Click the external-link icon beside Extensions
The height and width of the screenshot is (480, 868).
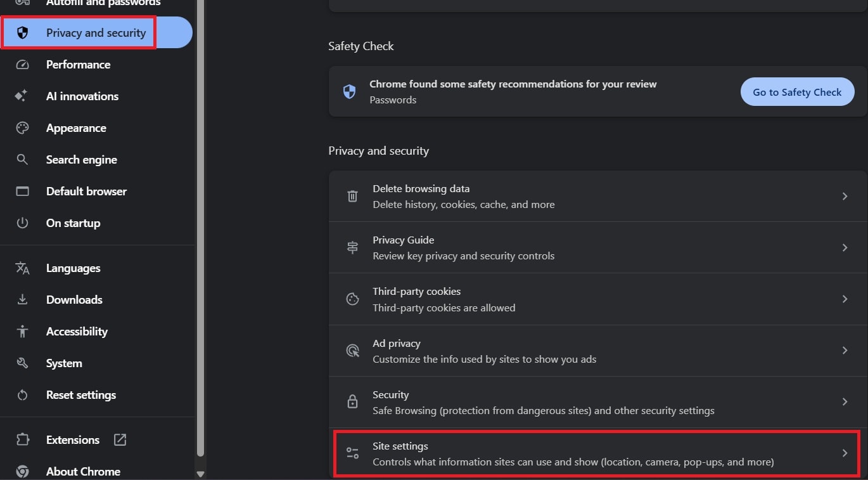[x=120, y=440]
